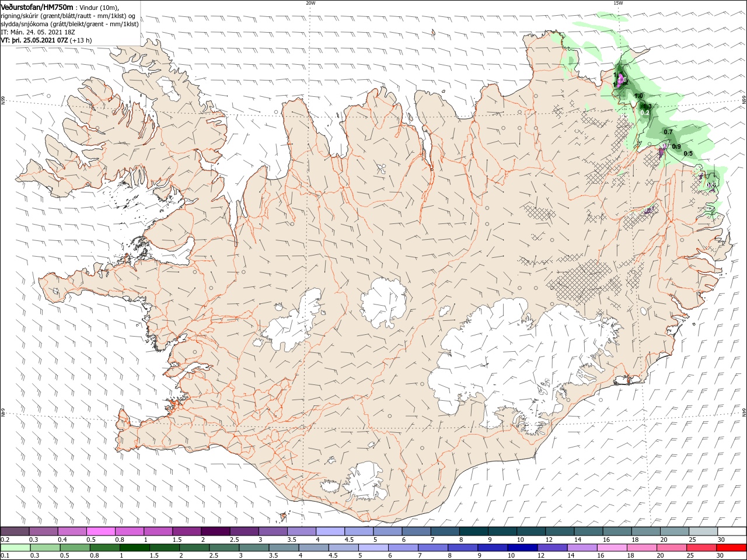Click the '15W' longitude label
The width and height of the screenshot is (747, 560).
pos(618,3)
